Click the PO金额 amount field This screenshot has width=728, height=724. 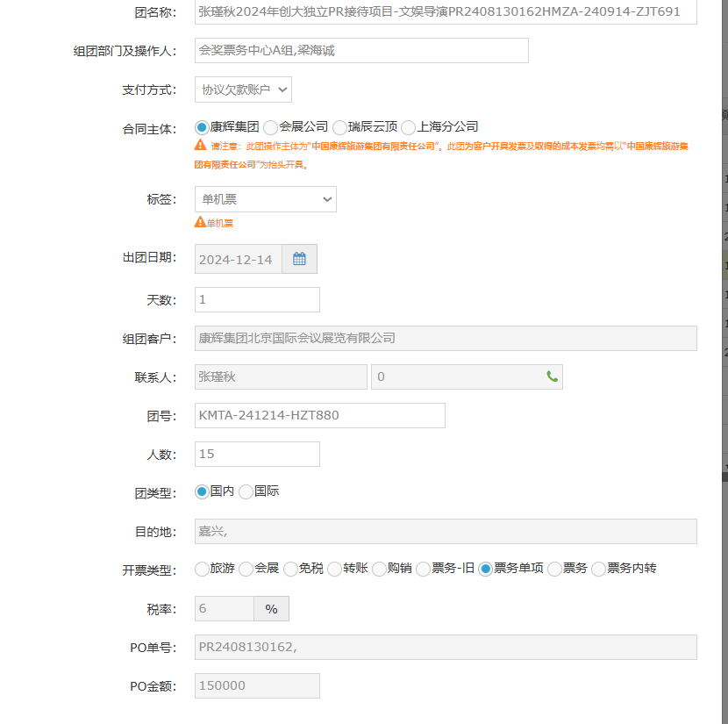(257, 686)
